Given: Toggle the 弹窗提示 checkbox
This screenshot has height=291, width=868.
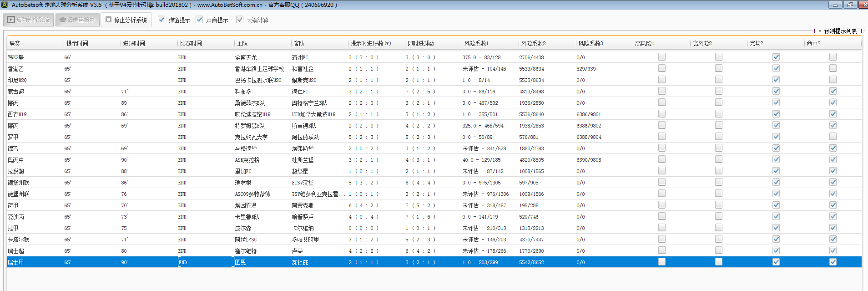Looking at the screenshot, I should (161, 20).
